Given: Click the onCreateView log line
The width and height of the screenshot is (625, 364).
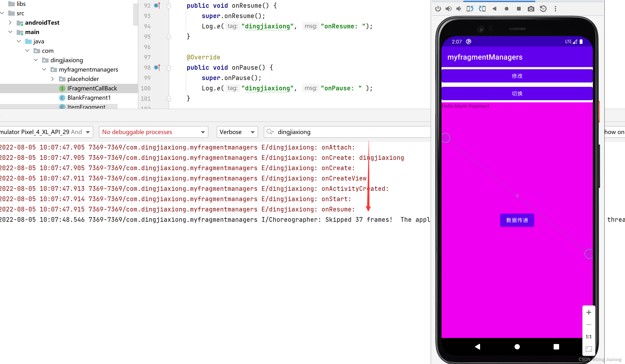Looking at the screenshot, I should [x=183, y=178].
